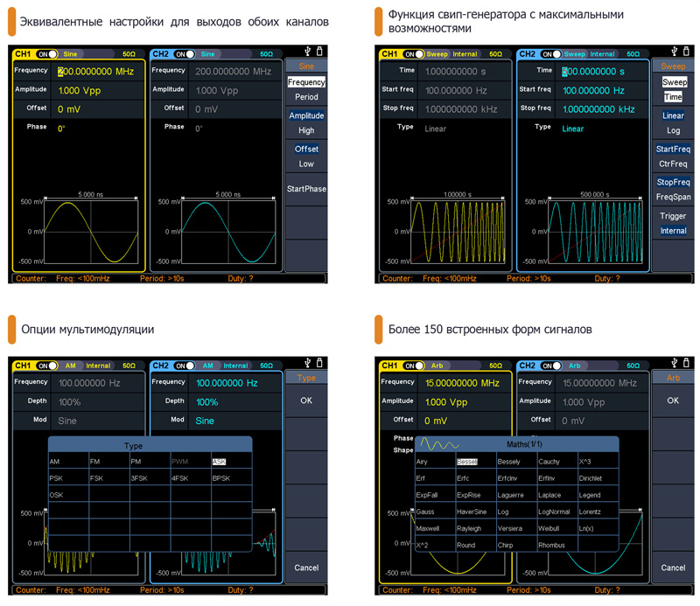Screen dimensions: 700x606
Task: Select StartPhase in the Sine side menu
Action: pos(305,189)
